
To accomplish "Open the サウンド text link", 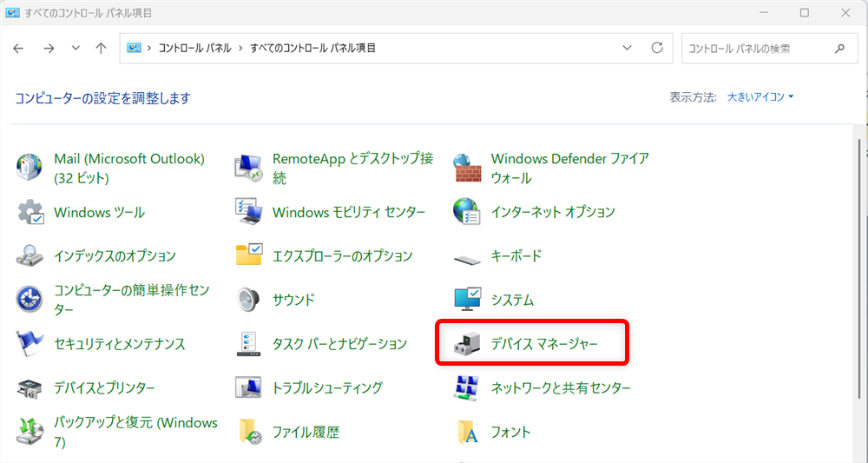I will coord(293,301).
